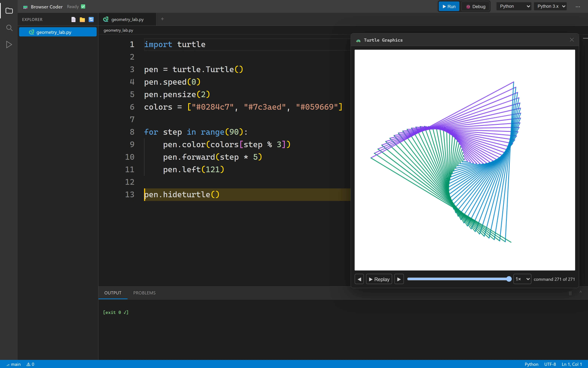
Task: Click the UTF-8 encoding status entry
Action: point(550,364)
